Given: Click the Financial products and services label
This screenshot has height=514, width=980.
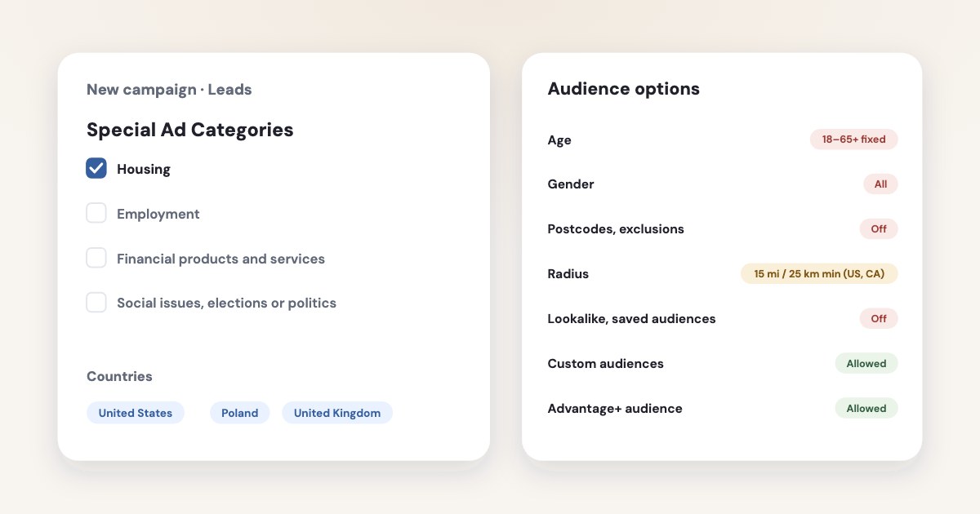Looking at the screenshot, I should click(220, 259).
